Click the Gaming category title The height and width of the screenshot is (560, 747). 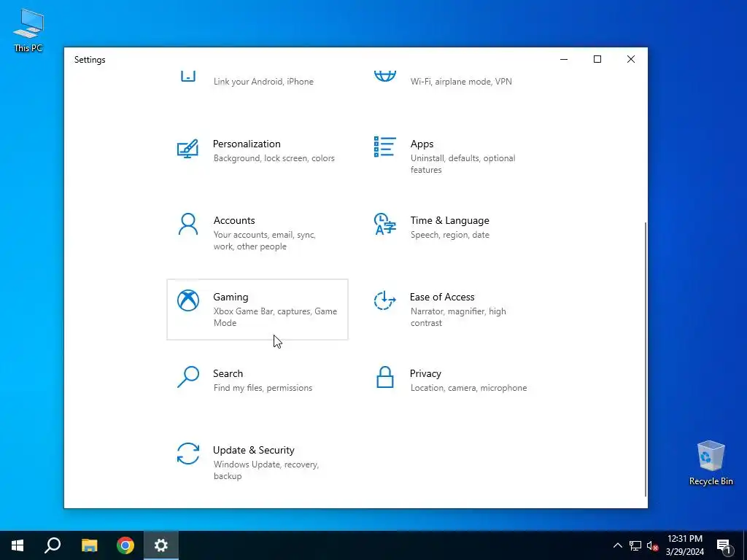[231, 297]
